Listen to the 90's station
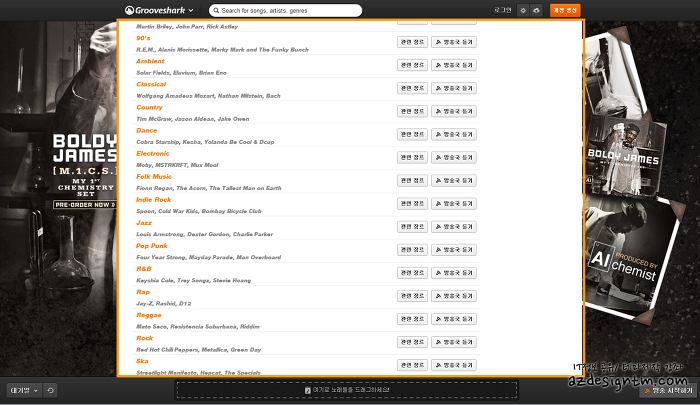The width and height of the screenshot is (700, 405). (x=454, y=42)
